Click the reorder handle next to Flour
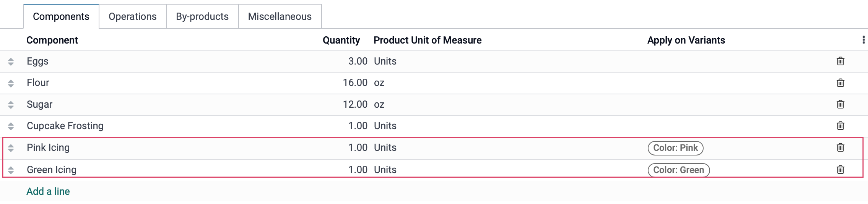This screenshot has width=868, height=204. [11, 83]
